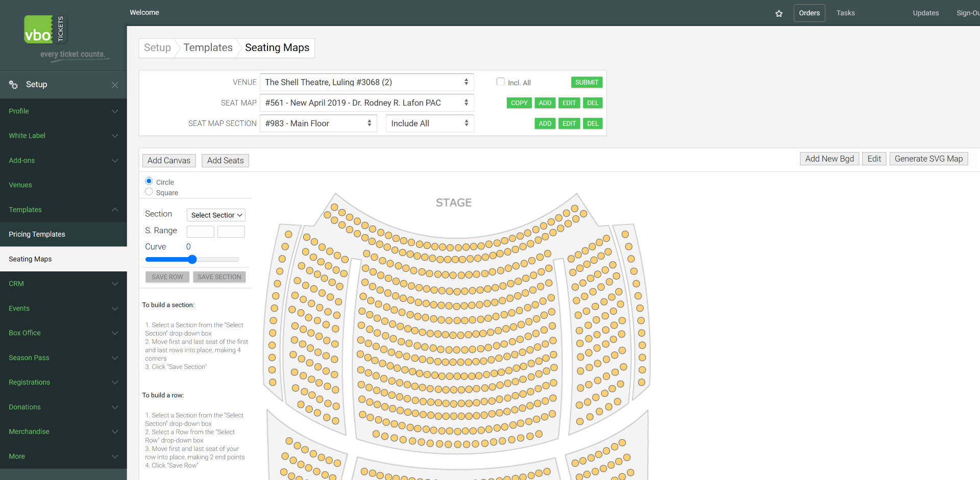
Task: Select the Square radio button
Action: pos(149,192)
